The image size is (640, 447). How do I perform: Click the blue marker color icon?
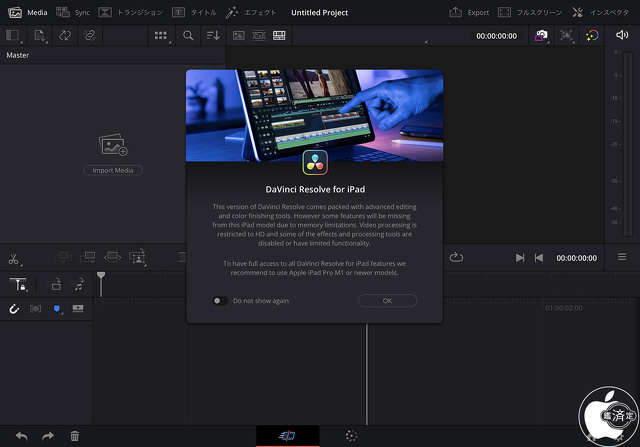click(57, 309)
